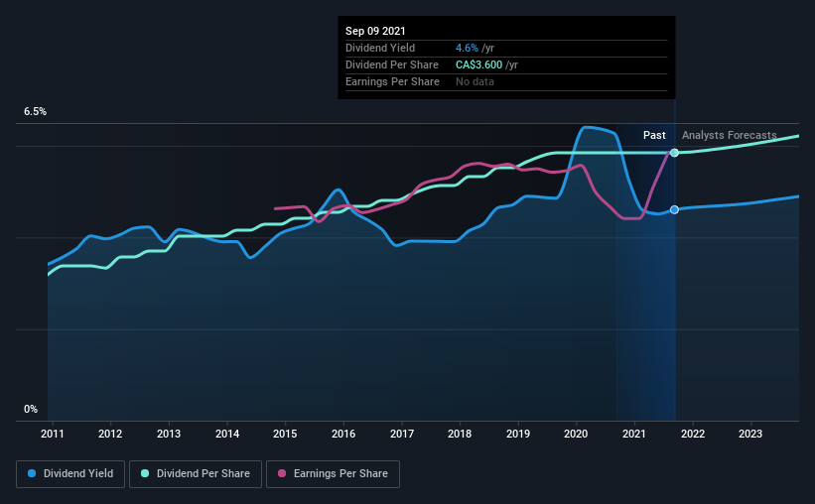
Task: Click the 4.6% dividend yield value in tooltip
Action: click(x=467, y=48)
